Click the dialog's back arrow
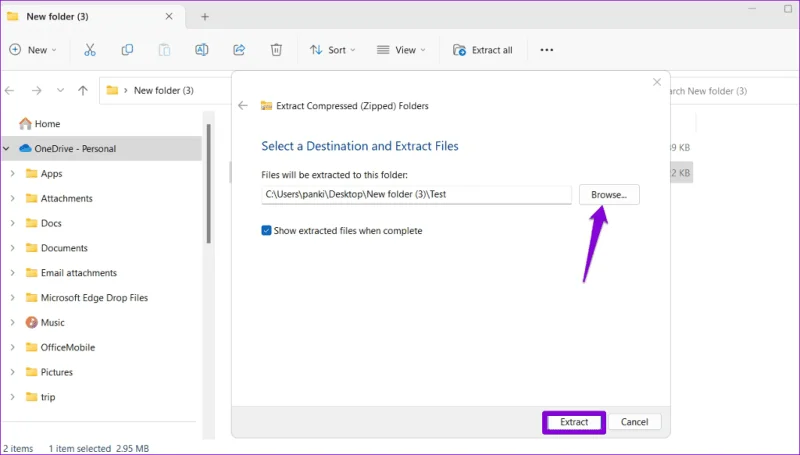The image size is (800, 455). coord(243,106)
